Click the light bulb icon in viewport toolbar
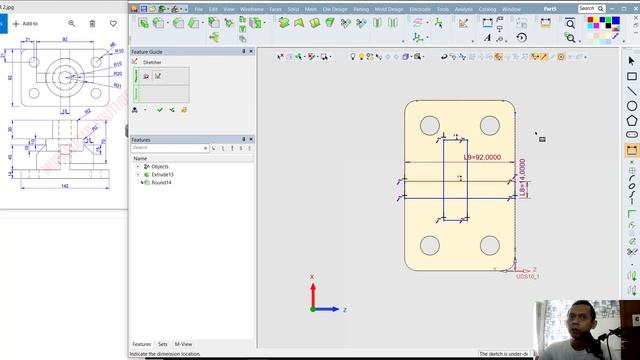640x360 pixels. coord(353,57)
